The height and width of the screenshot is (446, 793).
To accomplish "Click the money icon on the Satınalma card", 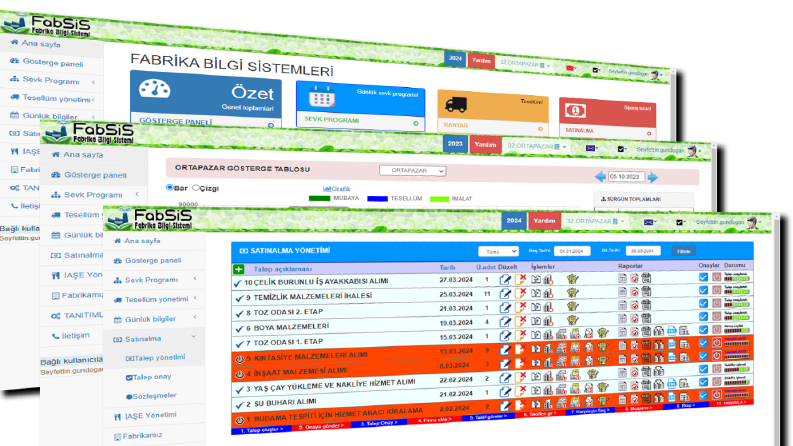I will tap(575, 110).
